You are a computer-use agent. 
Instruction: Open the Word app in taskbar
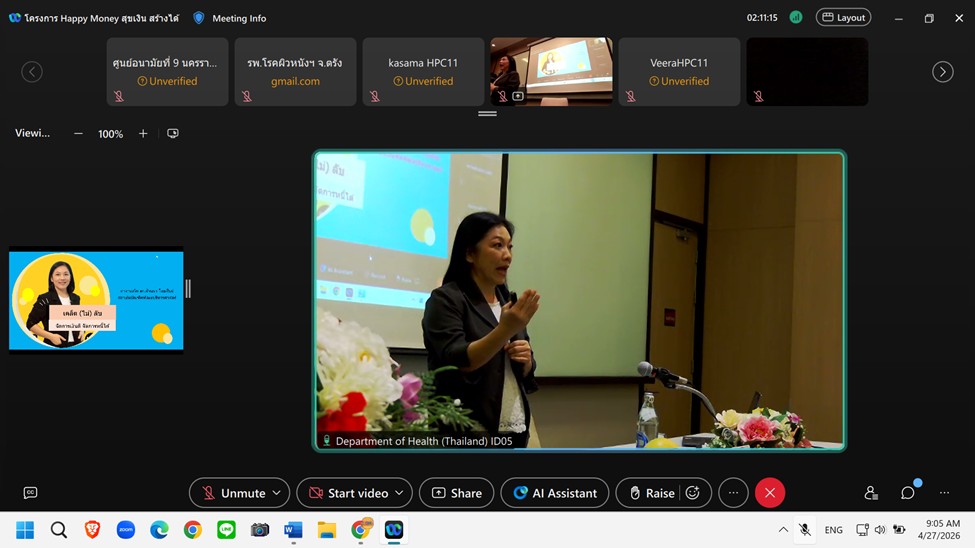(293, 530)
